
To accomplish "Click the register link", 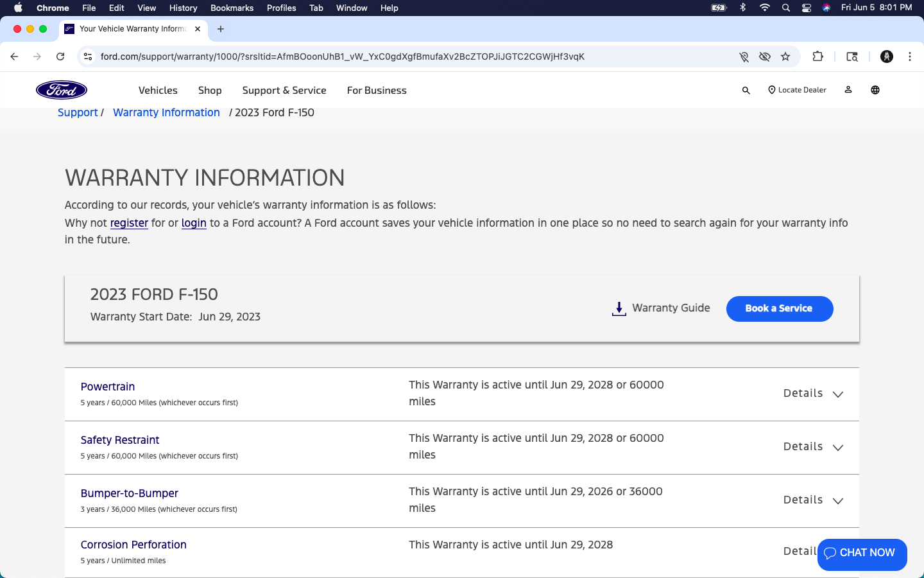I will point(129,223).
